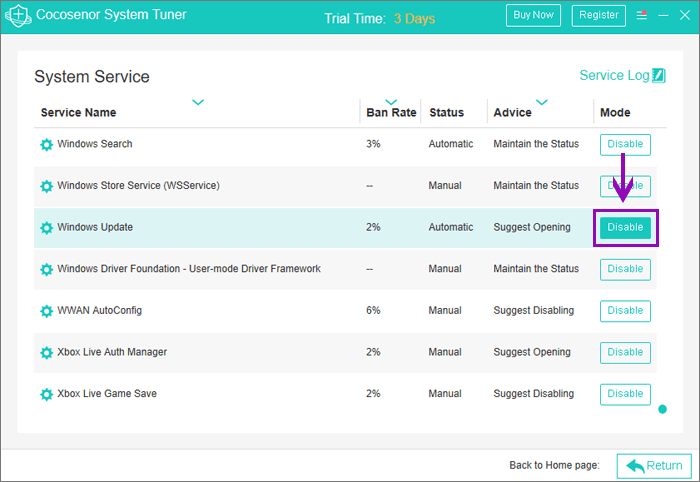Screen dimensions: 700x482
Task: Click the Buy Now button
Action: pos(533,15)
